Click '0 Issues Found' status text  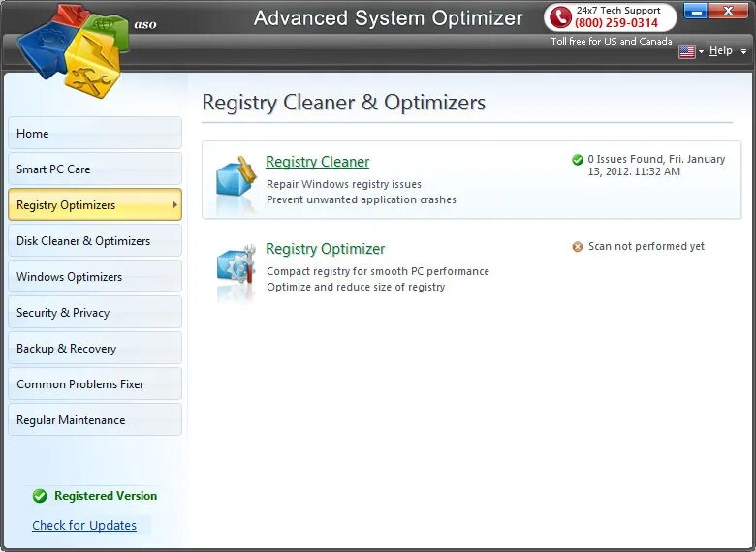[656, 166]
